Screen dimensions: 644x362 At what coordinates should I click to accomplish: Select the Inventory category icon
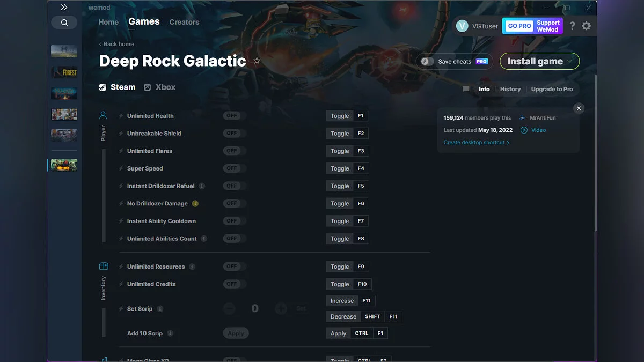coord(104,266)
